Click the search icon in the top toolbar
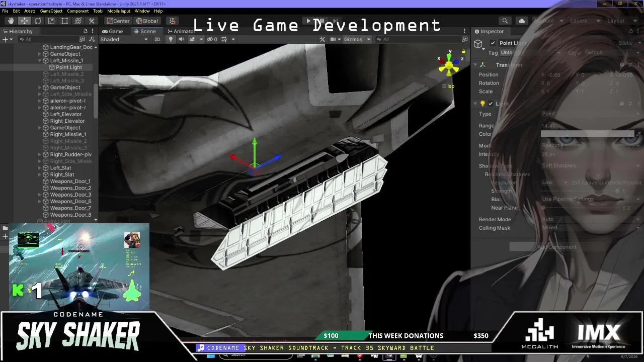The width and height of the screenshot is (644, 362). pyautogui.click(x=505, y=21)
